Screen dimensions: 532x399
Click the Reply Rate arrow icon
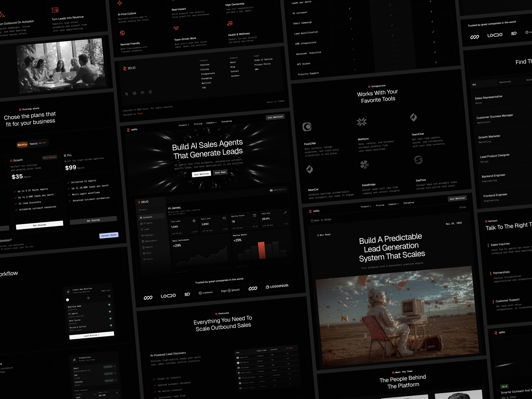pyautogui.click(x=285, y=213)
